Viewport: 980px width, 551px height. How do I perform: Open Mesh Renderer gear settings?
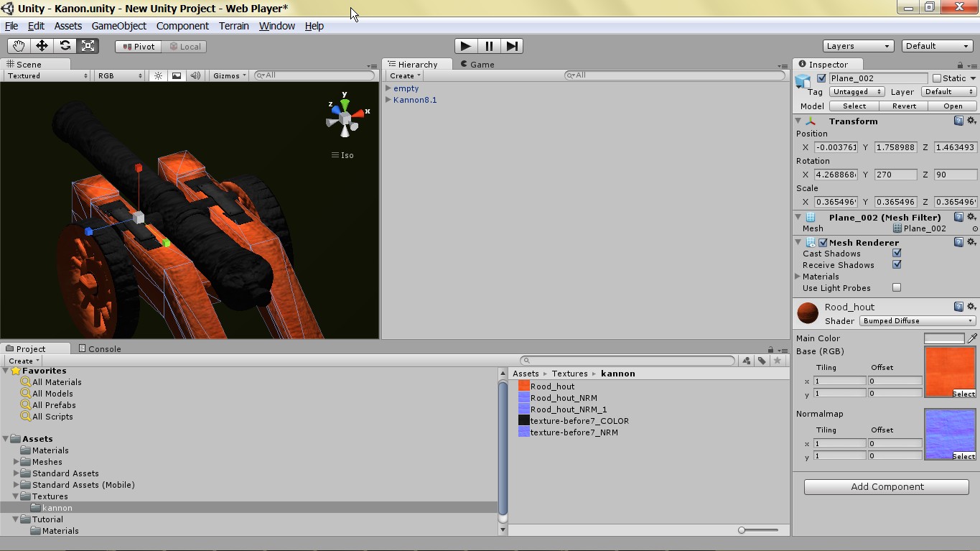(971, 242)
